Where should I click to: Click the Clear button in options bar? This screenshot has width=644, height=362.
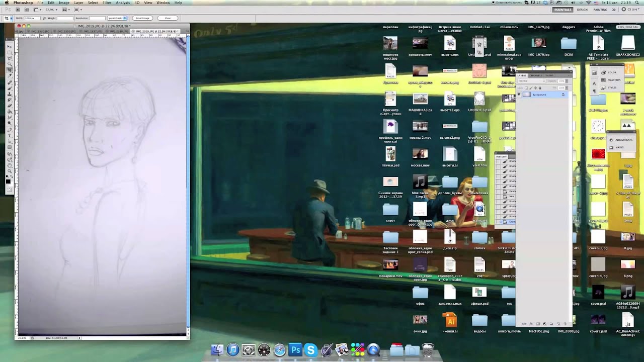coord(168,18)
